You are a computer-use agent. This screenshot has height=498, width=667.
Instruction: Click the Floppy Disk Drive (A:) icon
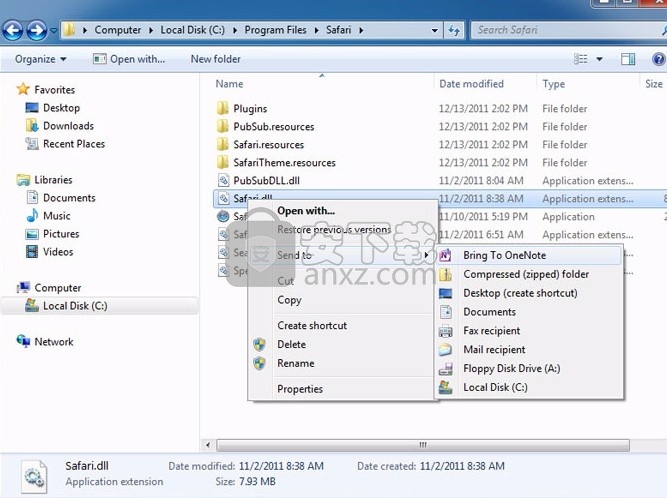445,368
